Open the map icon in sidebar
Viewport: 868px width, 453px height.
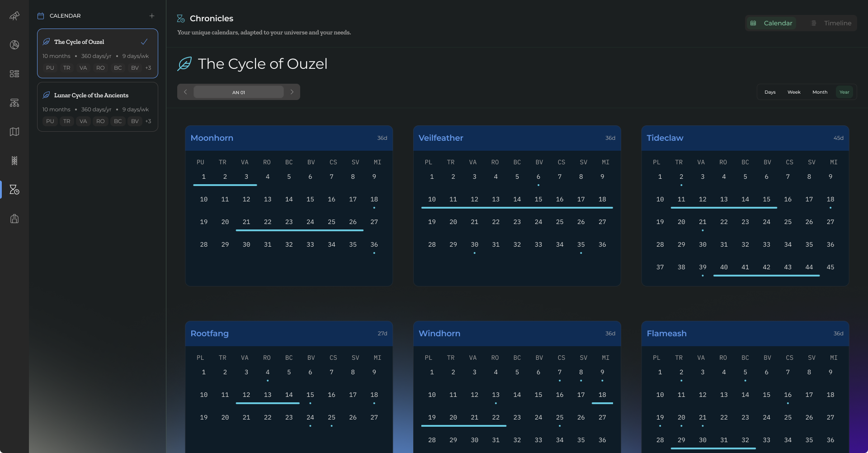pyautogui.click(x=14, y=132)
